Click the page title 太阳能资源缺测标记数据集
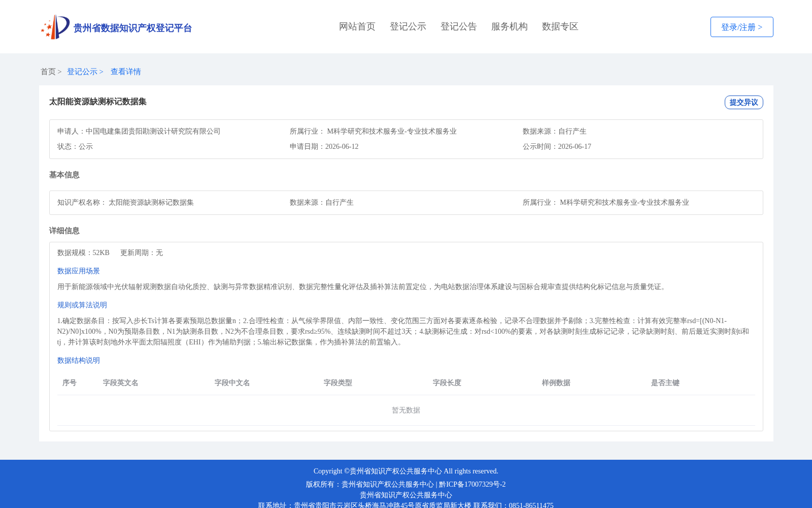This screenshot has height=508, width=812. tap(98, 102)
